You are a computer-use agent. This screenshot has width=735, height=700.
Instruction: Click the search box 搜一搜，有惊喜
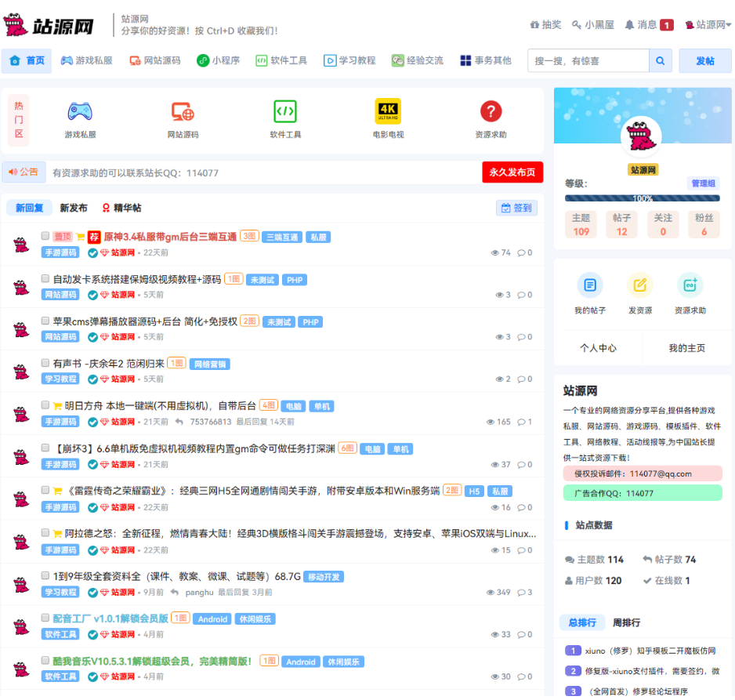pos(588,60)
